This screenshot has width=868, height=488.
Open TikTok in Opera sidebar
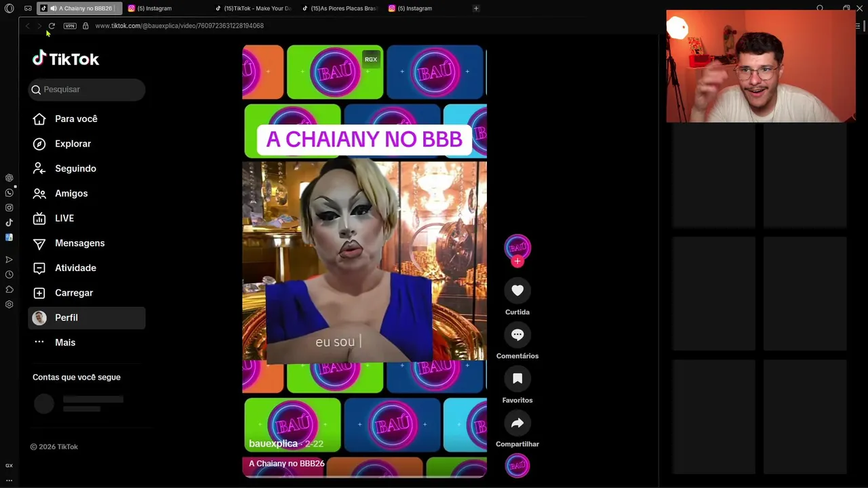click(x=9, y=222)
